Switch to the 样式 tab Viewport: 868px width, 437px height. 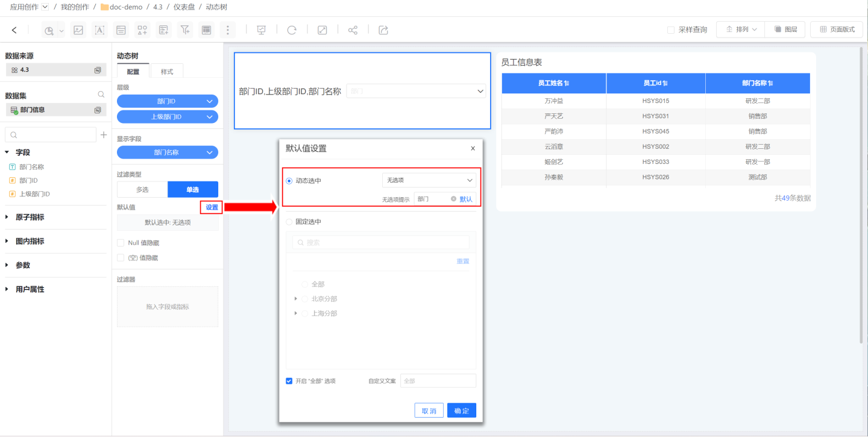click(x=166, y=72)
